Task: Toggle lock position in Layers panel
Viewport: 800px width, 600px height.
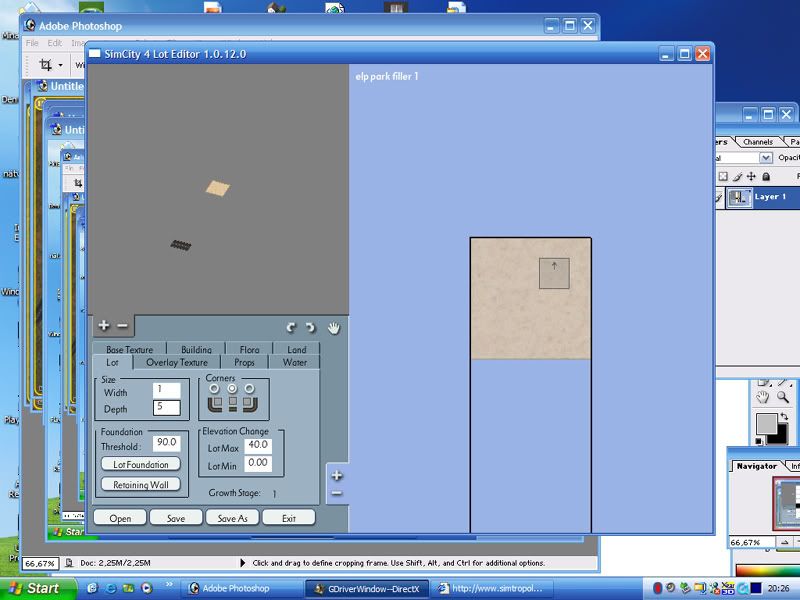Action: (x=752, y=177)
